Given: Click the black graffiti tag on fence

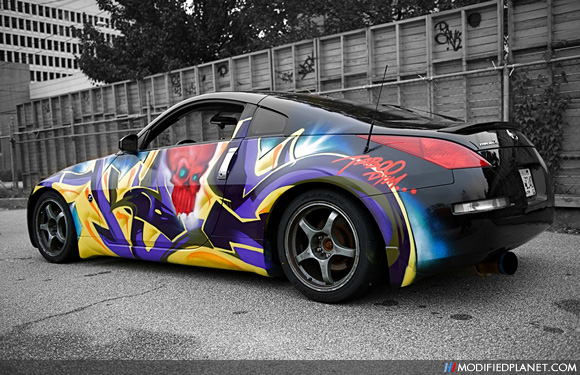Looking at the screenshot, I should click(x=448, y=35).
